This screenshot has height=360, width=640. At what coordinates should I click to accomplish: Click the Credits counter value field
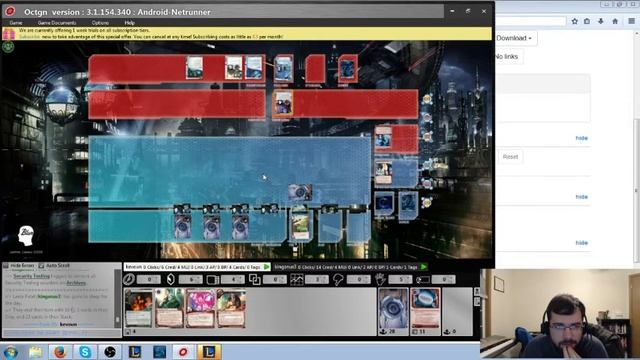[x=191, y=280]
